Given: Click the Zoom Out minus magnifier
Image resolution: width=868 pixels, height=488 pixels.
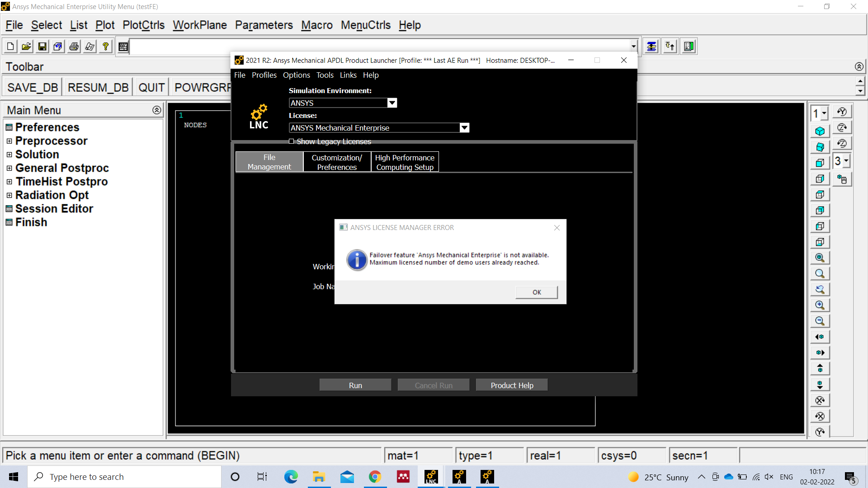Looking at the screenshot, I should (820, 321).
